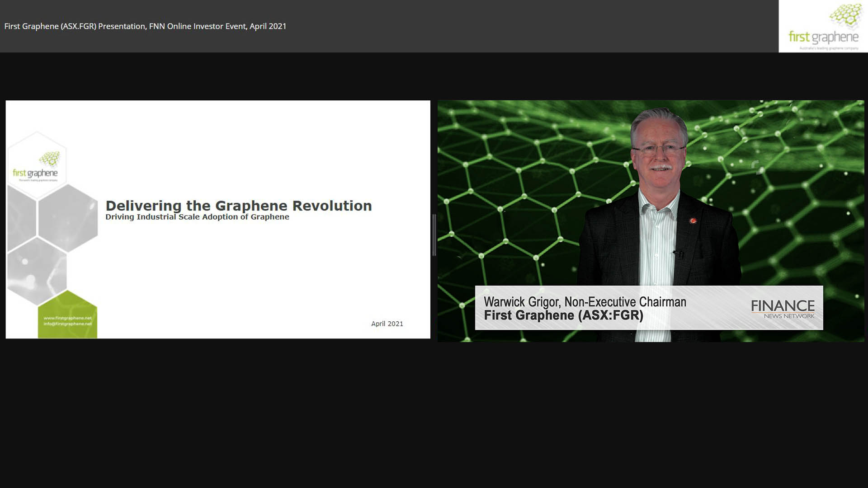Click the 'Warwick Grigor, Non-Executive Chairman' caption

pos(585,302)
